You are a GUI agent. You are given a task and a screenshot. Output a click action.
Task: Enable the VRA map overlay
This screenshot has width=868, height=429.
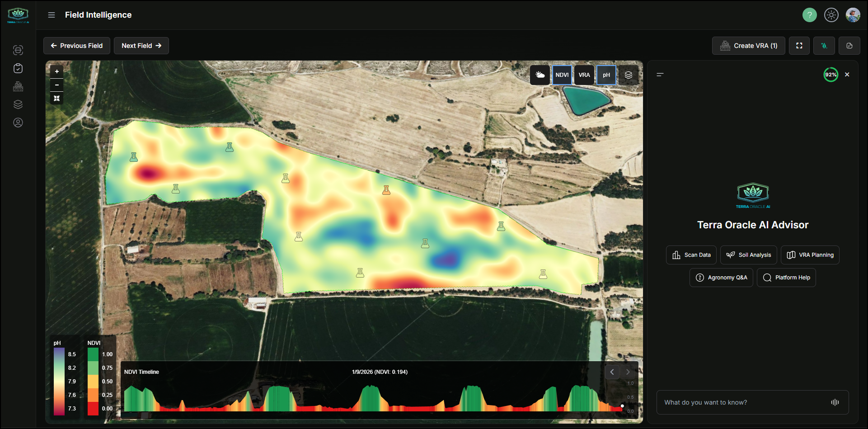(x=584, y=75)
